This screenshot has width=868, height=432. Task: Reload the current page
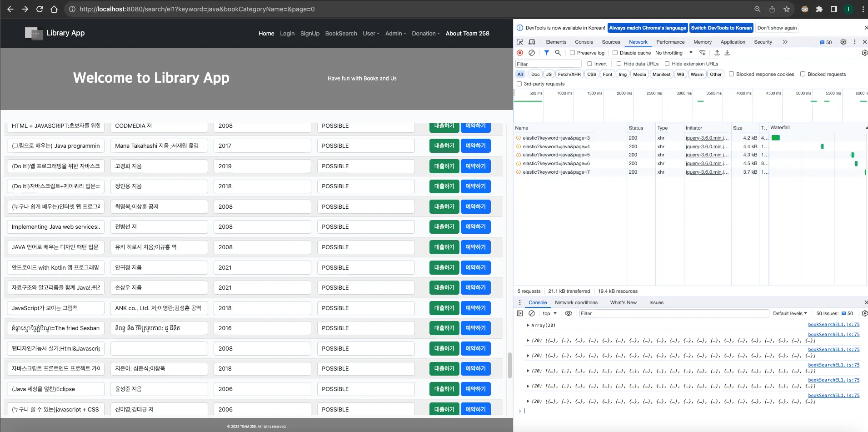pos(40,9)
